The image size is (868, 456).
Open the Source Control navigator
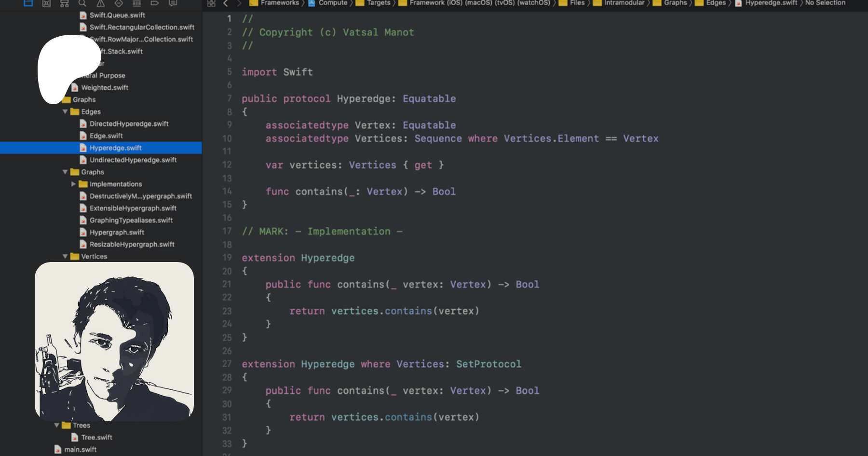click(46, 3)
